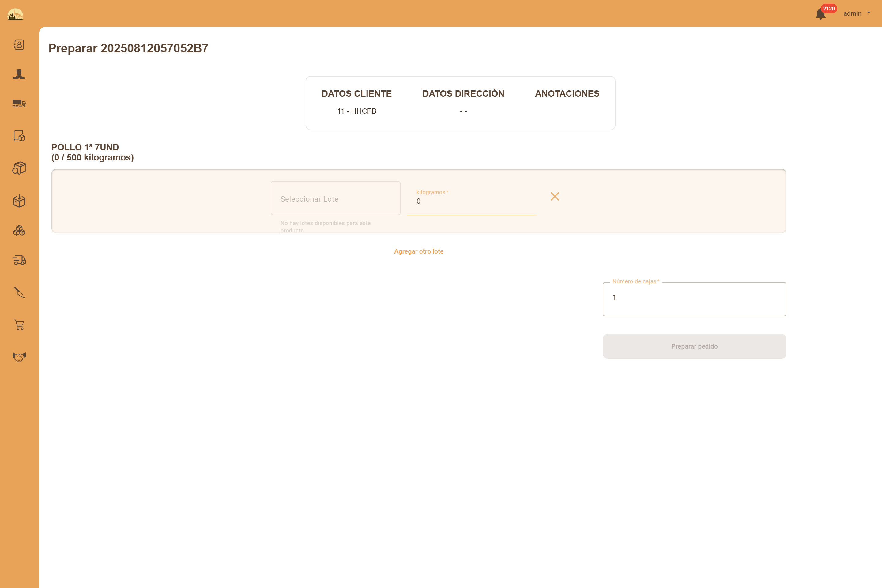The height and width of the screenshot is (588, 882).
Task: Open the notifications bell with 2120 badge
Action: click(x=820, y=14)
